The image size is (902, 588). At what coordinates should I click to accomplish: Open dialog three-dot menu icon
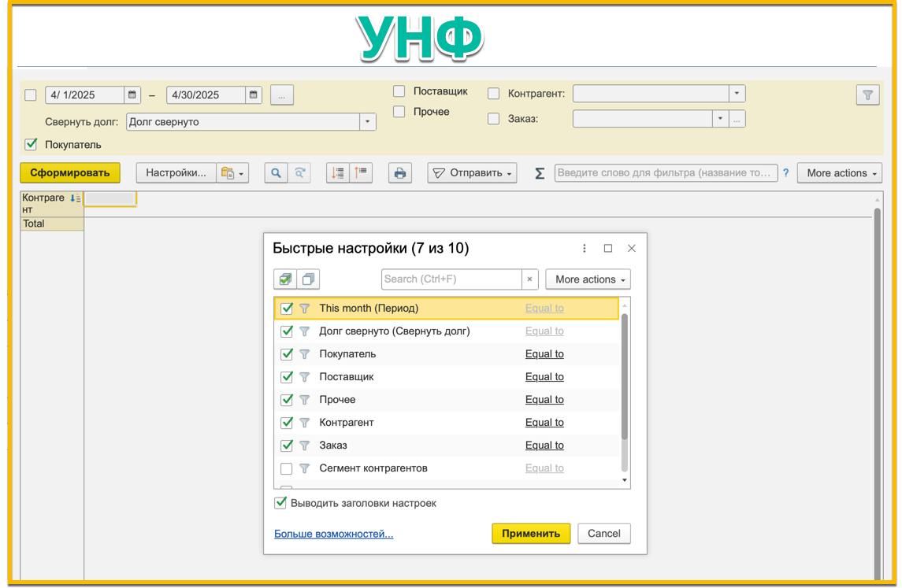[x=585, y=248]
